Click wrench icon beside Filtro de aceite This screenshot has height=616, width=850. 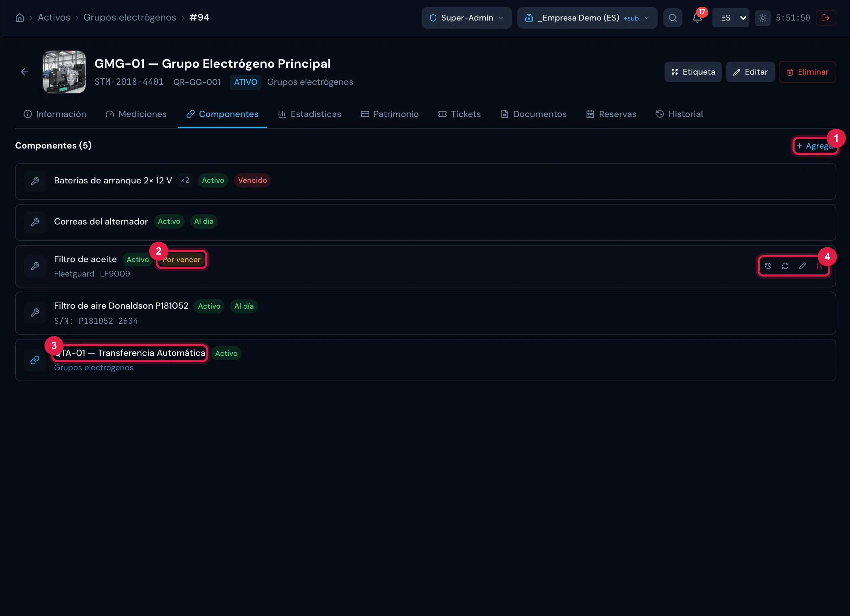pos(35,266)
